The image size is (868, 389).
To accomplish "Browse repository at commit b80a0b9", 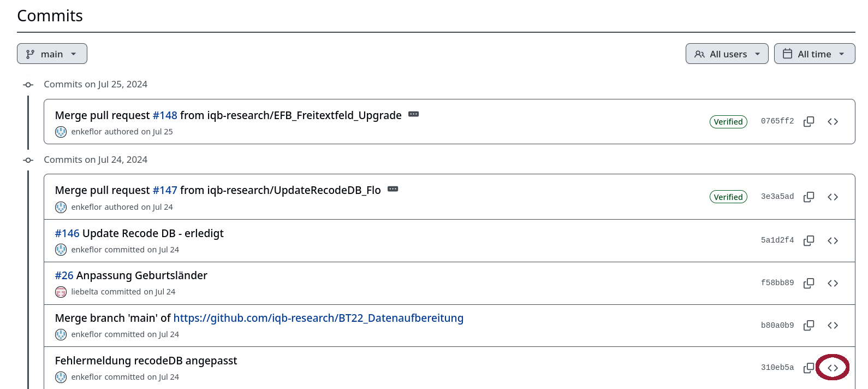I will pos(833,325).
